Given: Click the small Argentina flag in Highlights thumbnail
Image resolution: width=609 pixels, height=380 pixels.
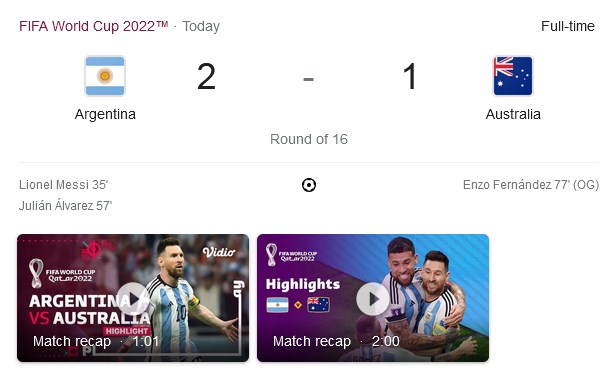Looking at the screenshot, I should [277, 305].
